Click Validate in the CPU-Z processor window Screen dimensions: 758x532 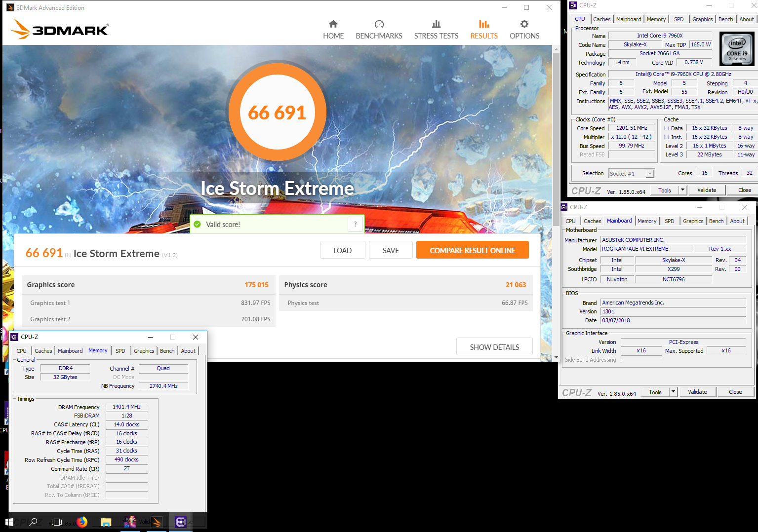pos(707,190)
